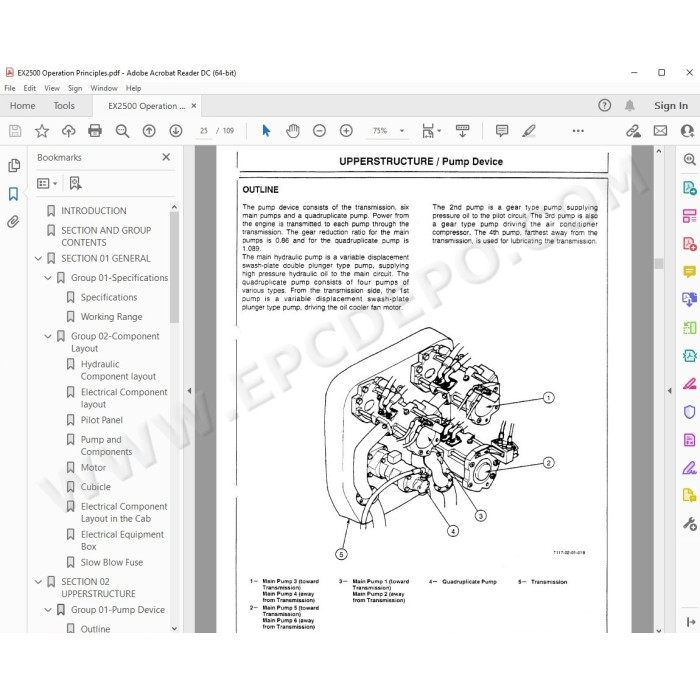Collapse SECTION 01 GENERAL bookmark

pos(38,258)
